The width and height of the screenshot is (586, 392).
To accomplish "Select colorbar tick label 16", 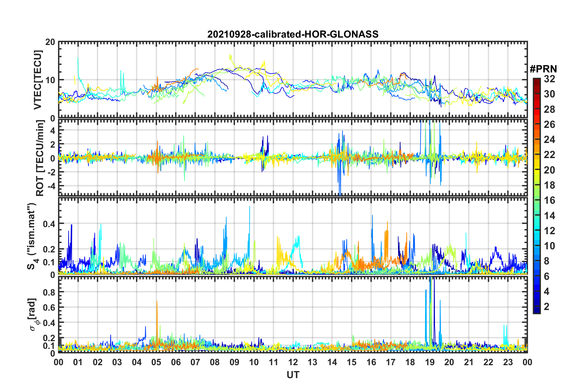I will tap(549, 200).
